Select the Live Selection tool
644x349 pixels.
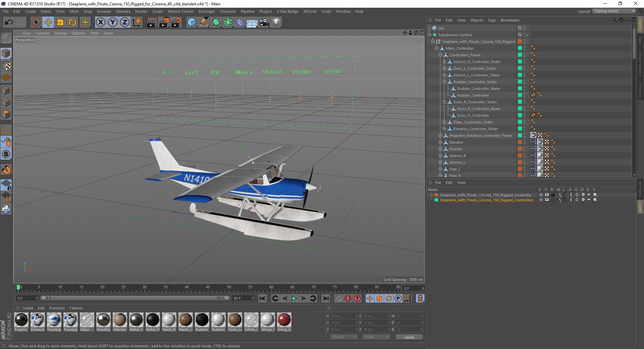pos(36,22)
